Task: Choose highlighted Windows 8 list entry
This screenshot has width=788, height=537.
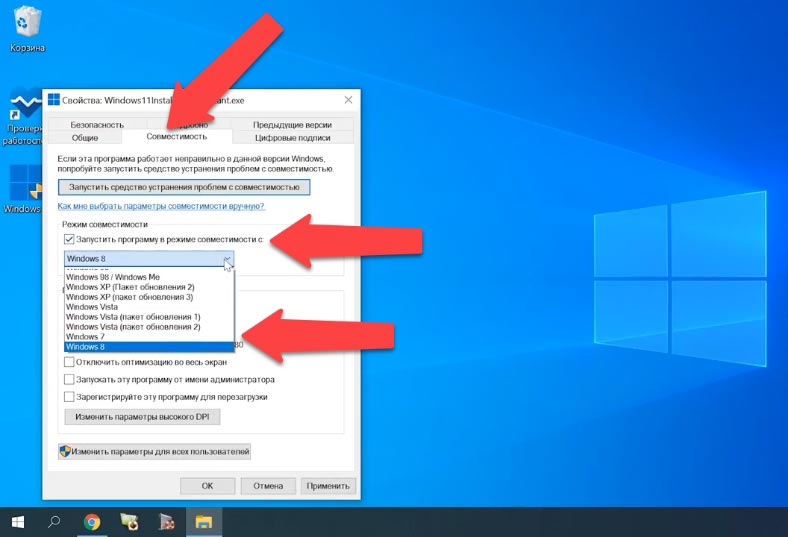Action: 149,347
